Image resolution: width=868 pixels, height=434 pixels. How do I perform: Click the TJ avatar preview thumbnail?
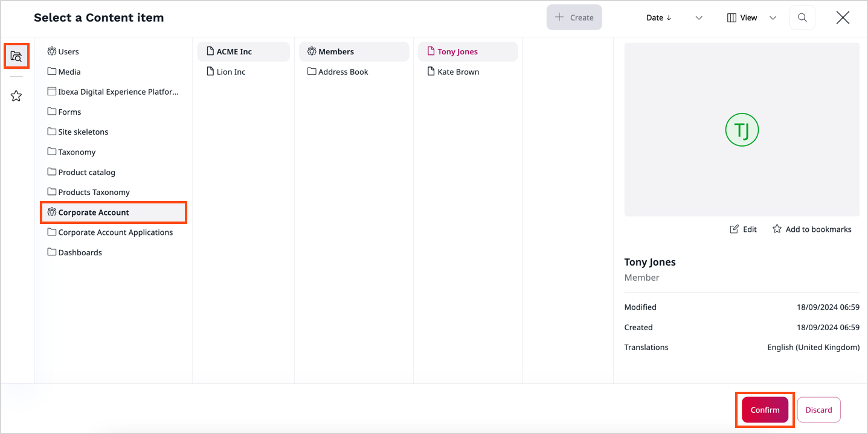pyautogui.click(x=742, y=129)
